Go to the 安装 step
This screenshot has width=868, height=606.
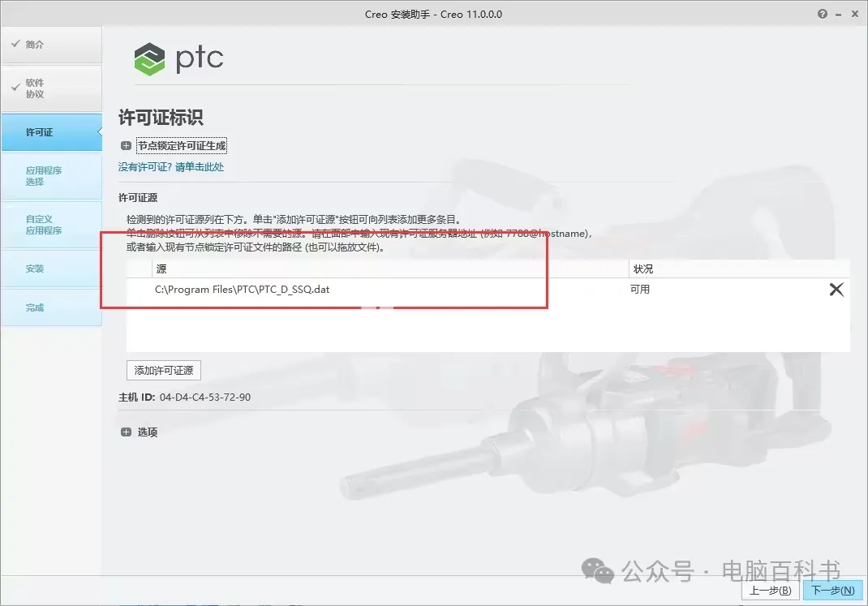pos(51,269)
